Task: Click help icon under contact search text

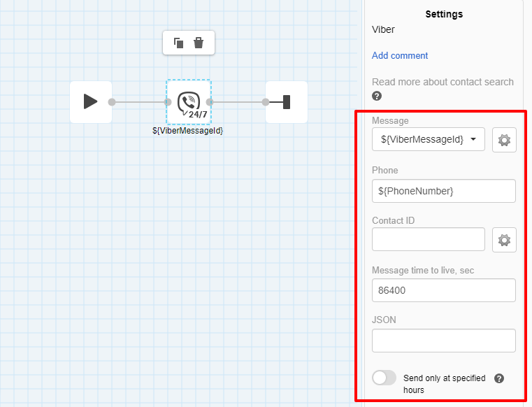Action: pos(377,96)
